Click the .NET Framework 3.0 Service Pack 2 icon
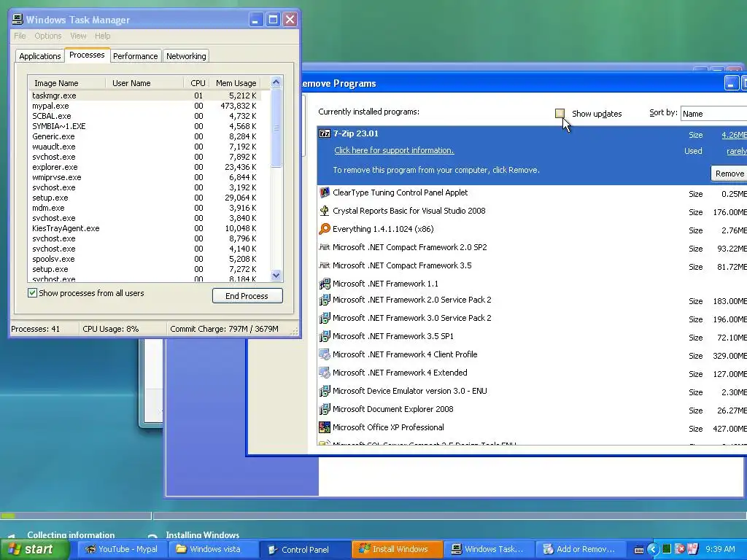Screen dimensions: 747x560 click(325, 318)
